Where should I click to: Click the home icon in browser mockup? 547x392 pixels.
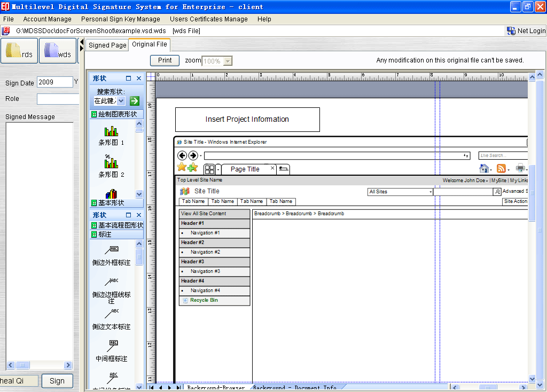pyautogui.click(x=484, y=169)
